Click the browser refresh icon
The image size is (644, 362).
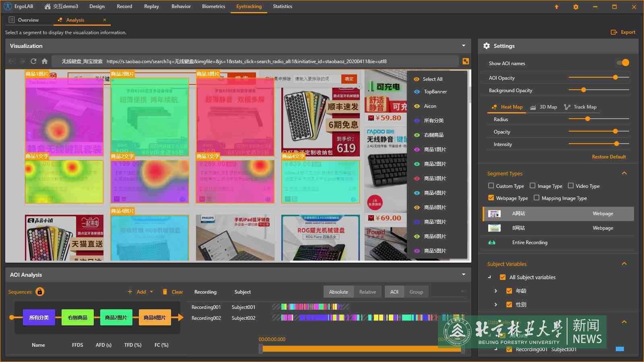[x=33, y=61]
